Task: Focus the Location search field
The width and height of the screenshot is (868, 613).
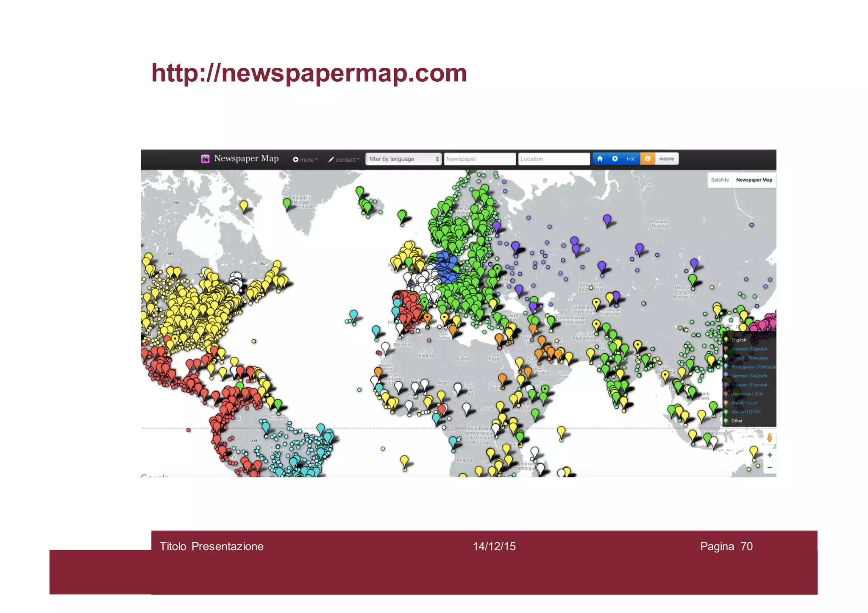Action: point(554,159)
